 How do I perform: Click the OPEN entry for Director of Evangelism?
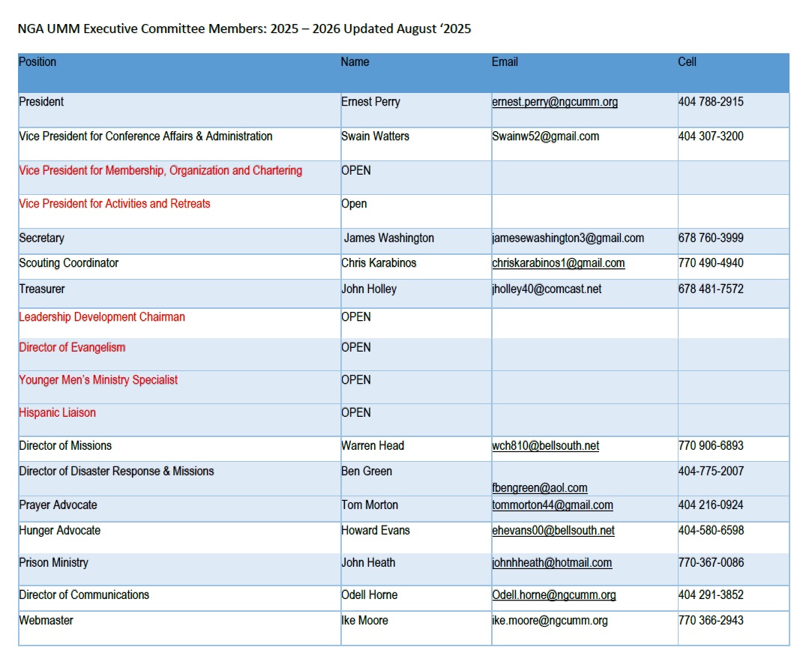point(355,348)
